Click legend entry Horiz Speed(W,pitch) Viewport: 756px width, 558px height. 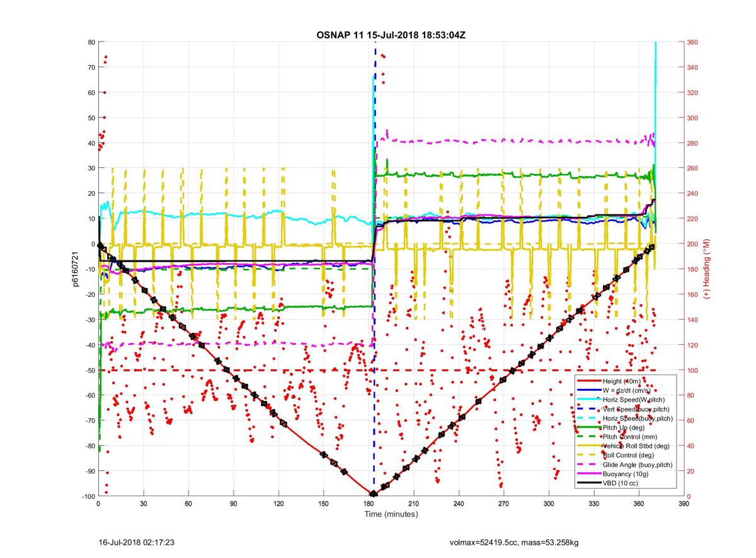[634, 400]
